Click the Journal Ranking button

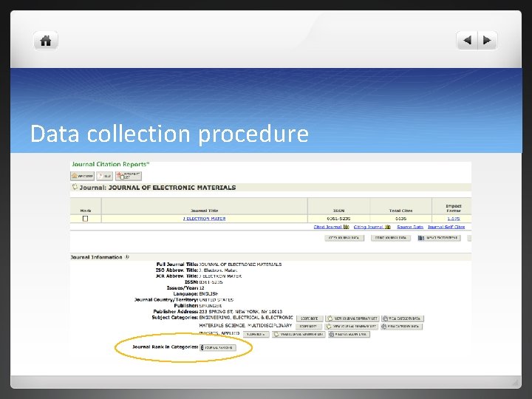218,348
